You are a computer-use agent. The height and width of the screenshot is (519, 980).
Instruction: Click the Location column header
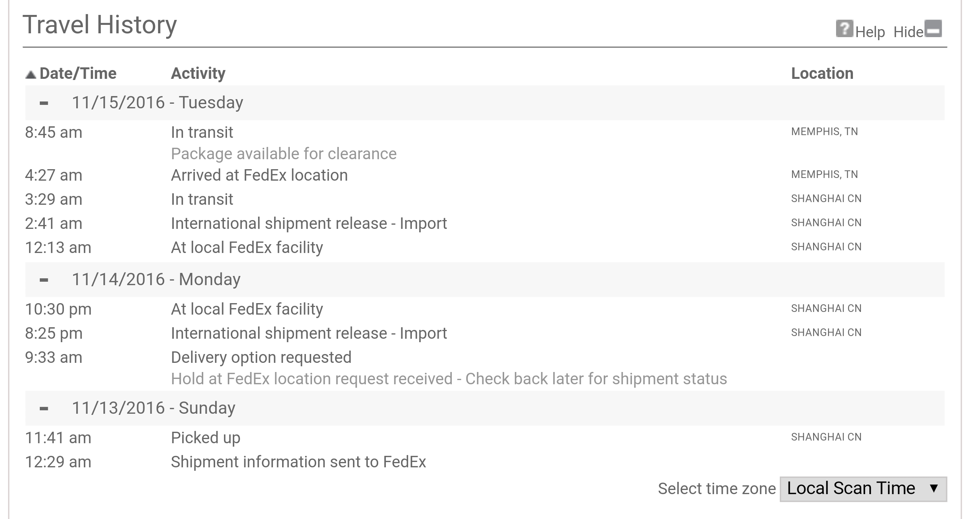[822, 73]
